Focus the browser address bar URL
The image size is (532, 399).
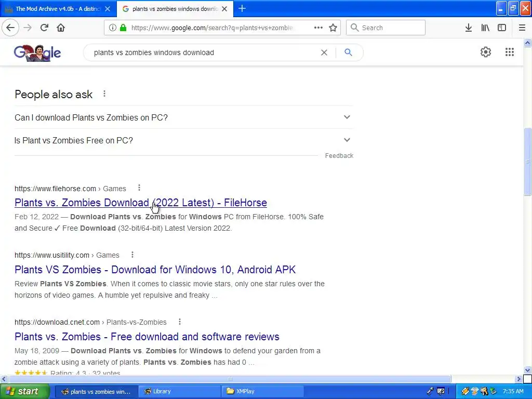coord(212,28)
